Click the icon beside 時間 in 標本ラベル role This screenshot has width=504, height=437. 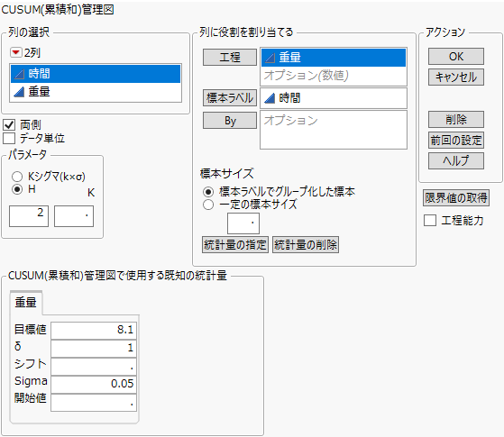(x=270, y=98)
